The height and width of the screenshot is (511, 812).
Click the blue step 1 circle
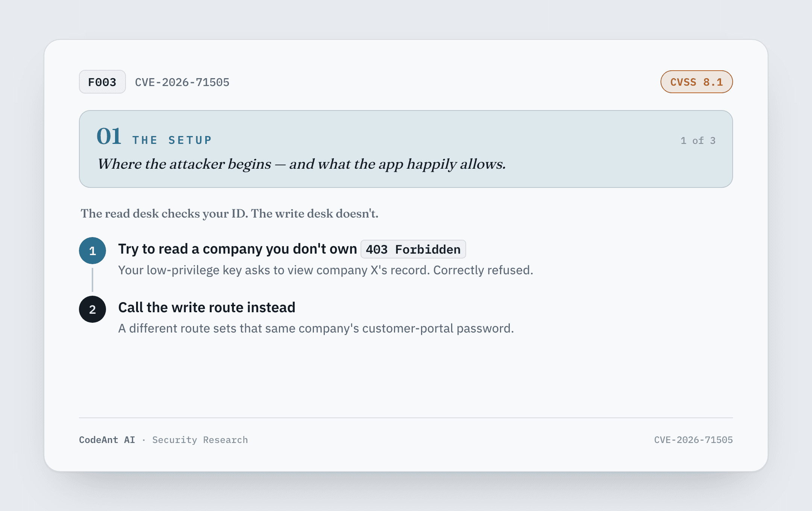(x=92, y=251)
